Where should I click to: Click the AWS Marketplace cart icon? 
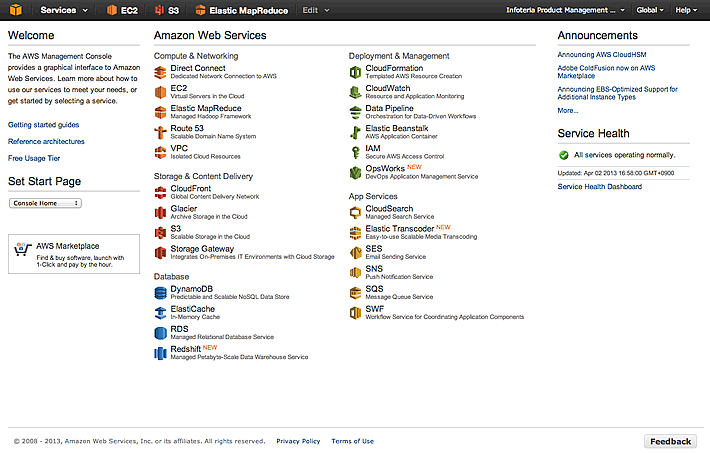tap(22, 249)
